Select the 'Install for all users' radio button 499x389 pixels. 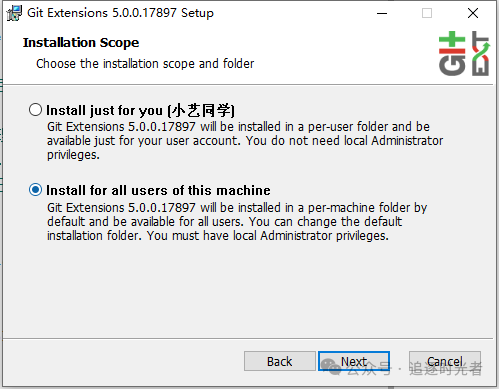(35, 190)
